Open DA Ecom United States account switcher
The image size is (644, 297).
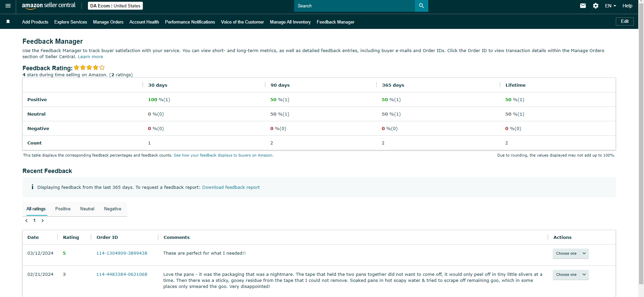point(115,6)
